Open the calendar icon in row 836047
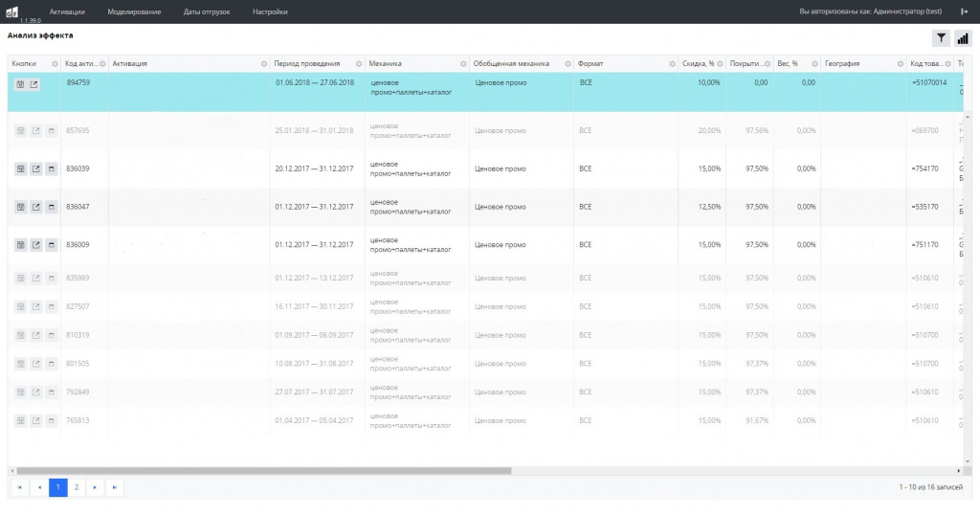Image resolution: width=980 pixels, height=516 pixels. click(21, 207)
